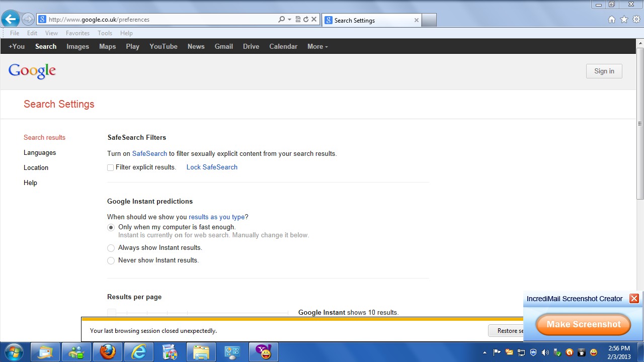Open the volume speaker tray icon
The image size is (644, 362).
point(545,352)
